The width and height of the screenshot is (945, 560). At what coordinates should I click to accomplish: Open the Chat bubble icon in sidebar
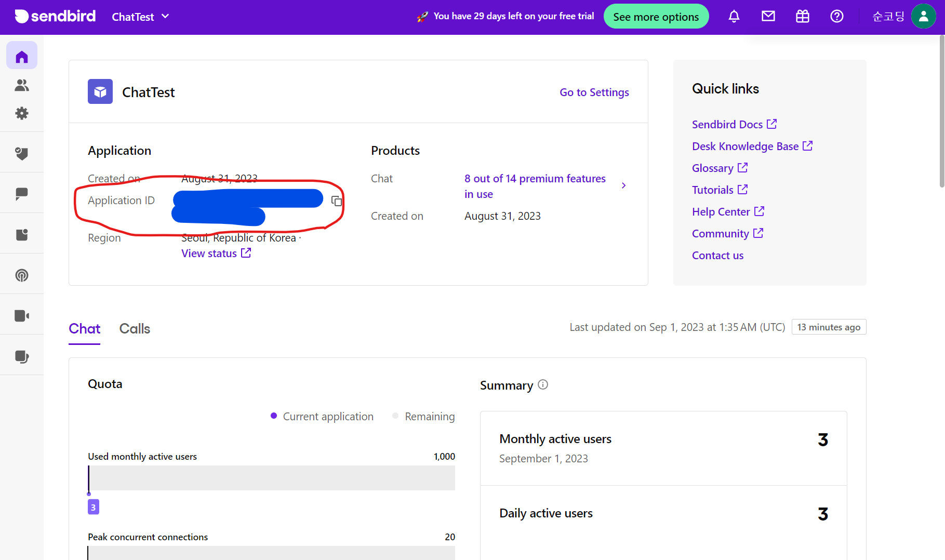[22, 194]
